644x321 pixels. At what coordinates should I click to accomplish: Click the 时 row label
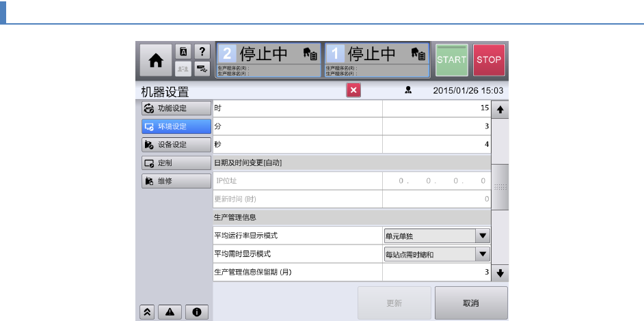click(218, 109)
